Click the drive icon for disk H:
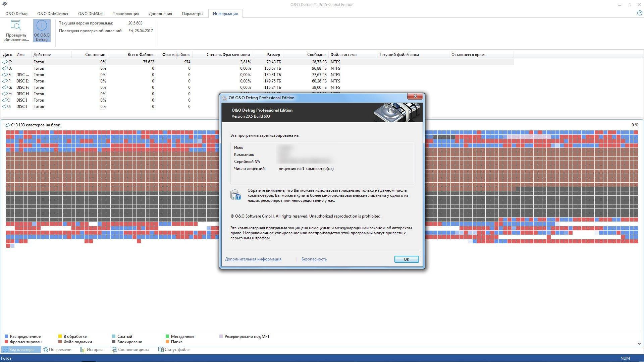The width and height of the screenshot is (644, 362). (x=5, y=94)
